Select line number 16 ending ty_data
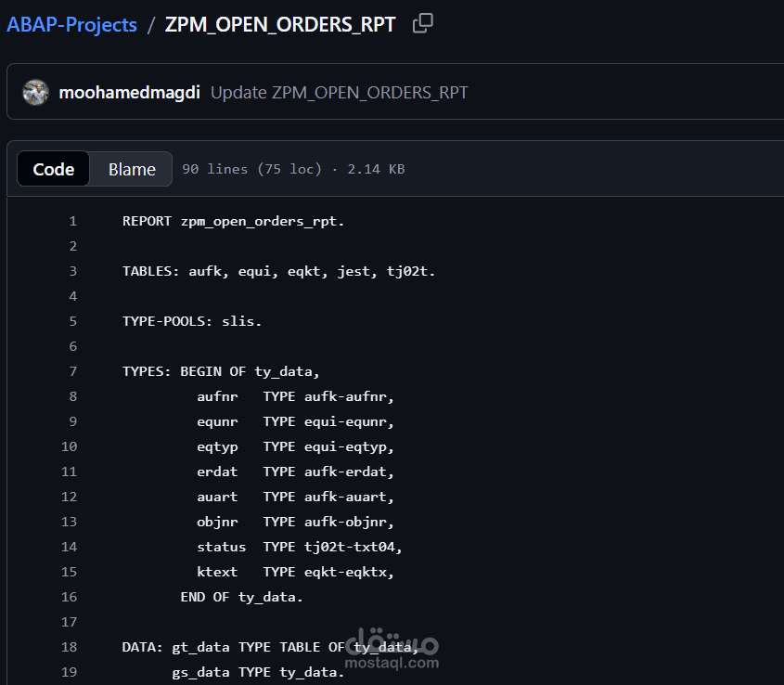Screen dimensions: 784x685 coord(69,597)
